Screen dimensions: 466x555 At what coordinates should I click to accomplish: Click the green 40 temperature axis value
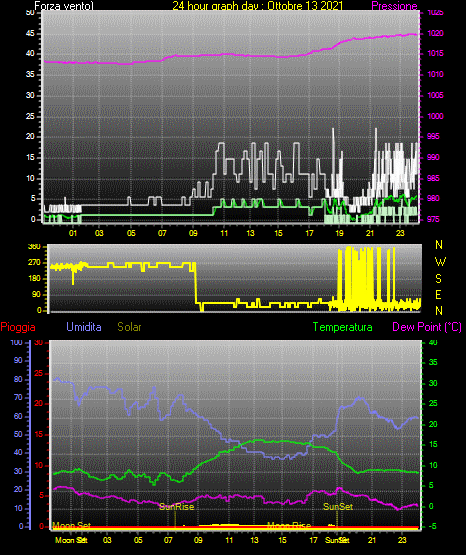[433, 342]
